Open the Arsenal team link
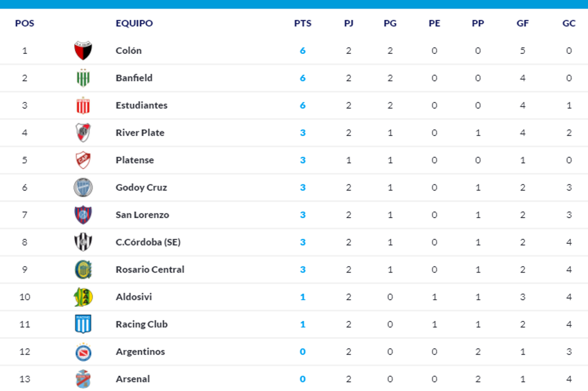The height and width of the screenshot is (391, 588). [132, 379]
